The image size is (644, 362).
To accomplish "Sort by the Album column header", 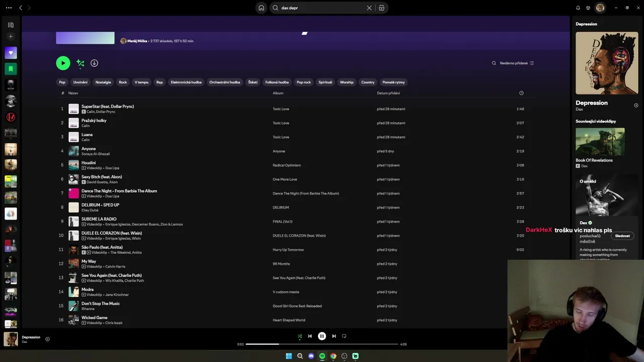I will (x=278, y=93).
